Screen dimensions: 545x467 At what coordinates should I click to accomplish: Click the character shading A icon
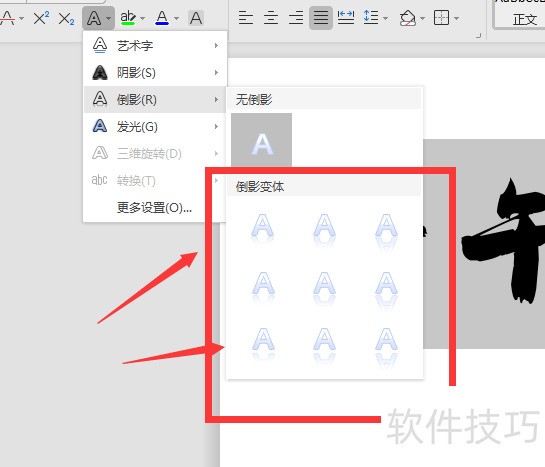pos(196,18)
